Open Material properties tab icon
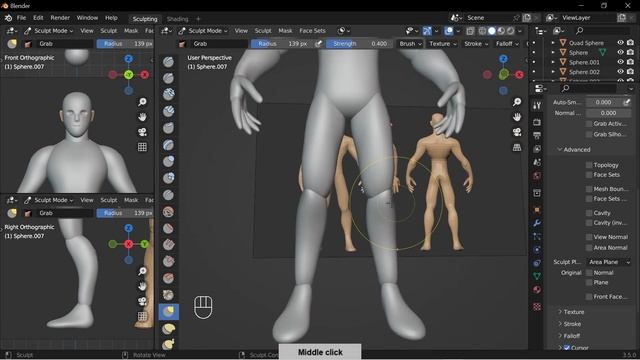 [537, 290]
